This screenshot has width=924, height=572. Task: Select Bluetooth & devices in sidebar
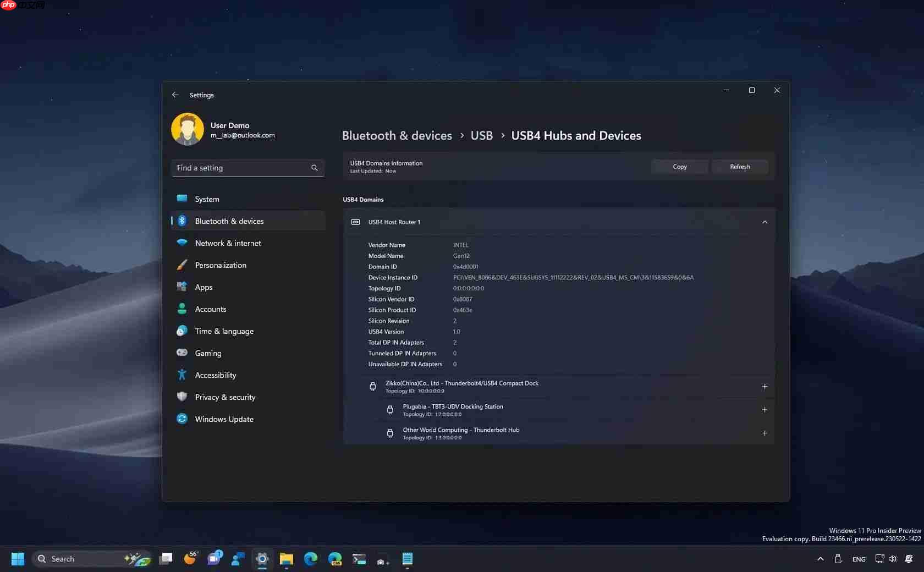coord(248,221)
